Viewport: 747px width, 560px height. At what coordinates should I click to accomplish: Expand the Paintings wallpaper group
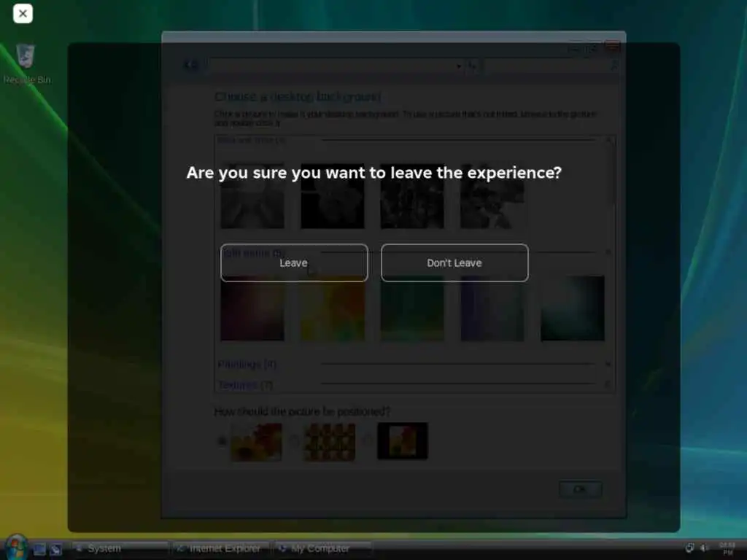608,365
